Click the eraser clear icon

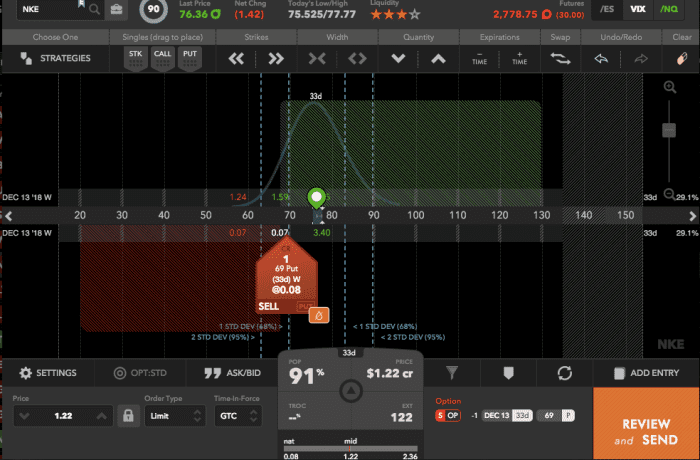pyautogui.click(x=681, y=59)
